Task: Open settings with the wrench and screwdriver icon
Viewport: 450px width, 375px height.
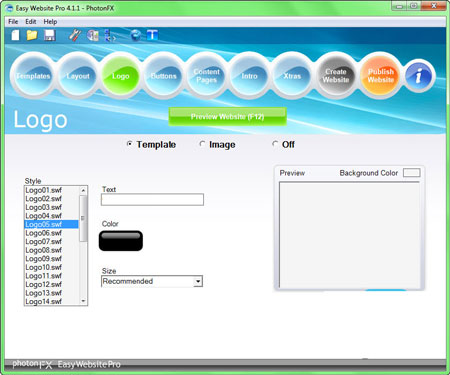Action: 75,35
